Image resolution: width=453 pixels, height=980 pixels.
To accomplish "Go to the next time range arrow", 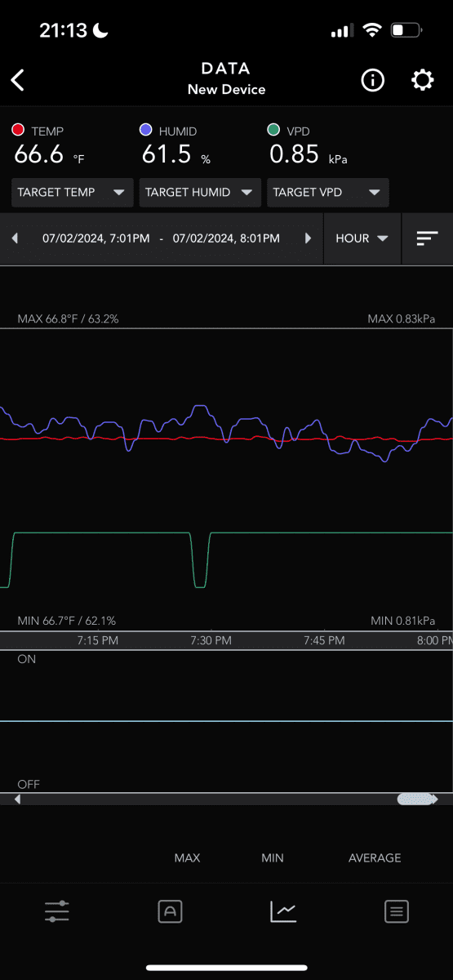I will tap(308, 238).
